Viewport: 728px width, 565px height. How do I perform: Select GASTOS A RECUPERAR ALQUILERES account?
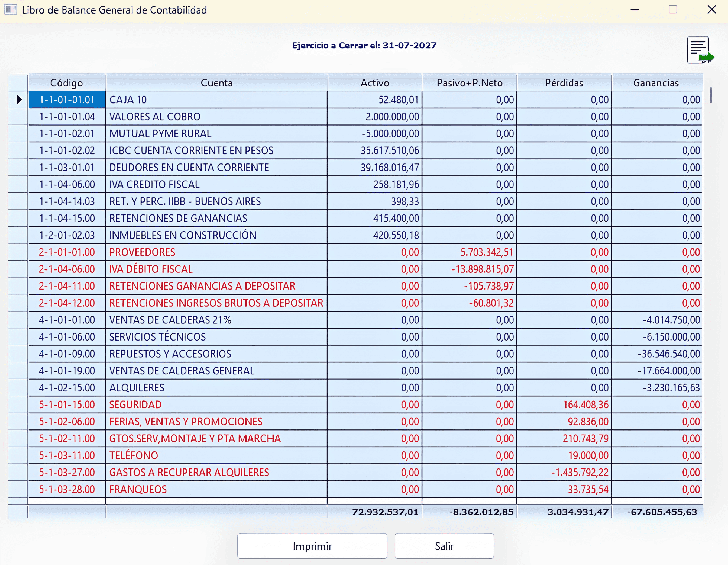tap(216, 473)
